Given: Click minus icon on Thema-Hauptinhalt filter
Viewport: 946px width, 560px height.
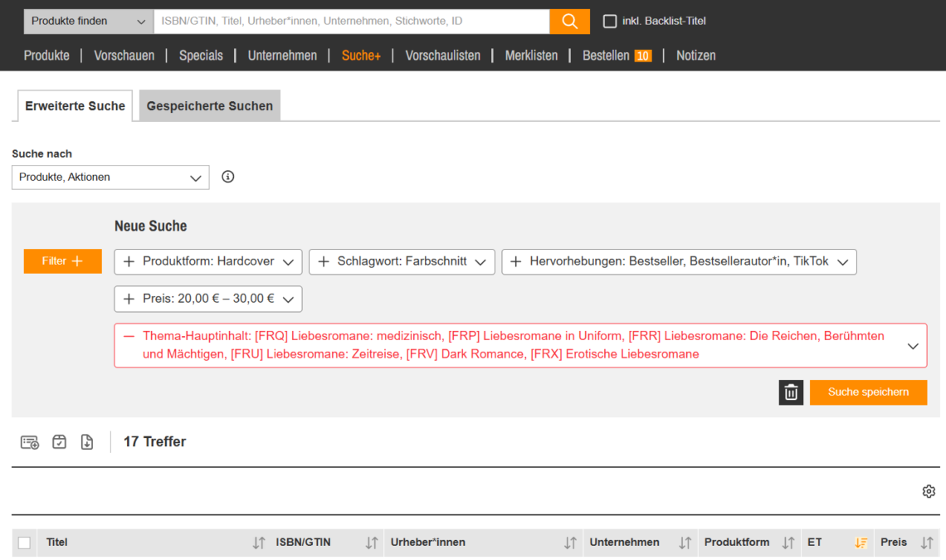Looking at the screenshot, I should (x=129, y=336).
